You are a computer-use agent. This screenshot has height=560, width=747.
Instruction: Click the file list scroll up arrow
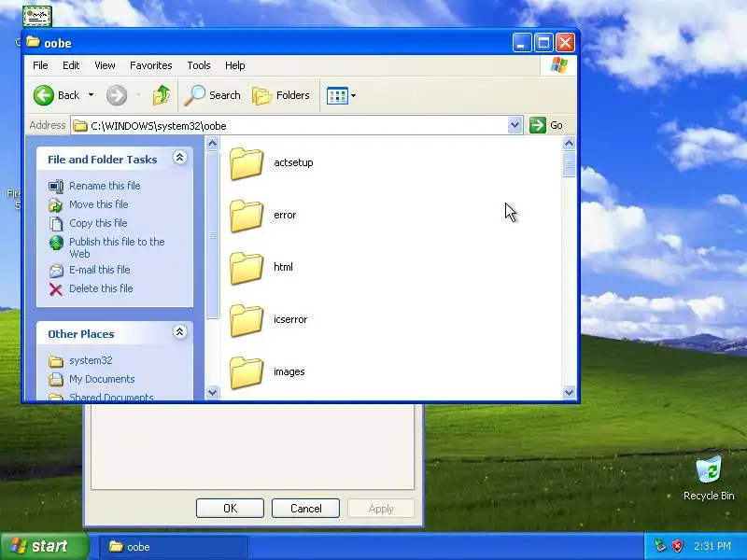[569, 144]
